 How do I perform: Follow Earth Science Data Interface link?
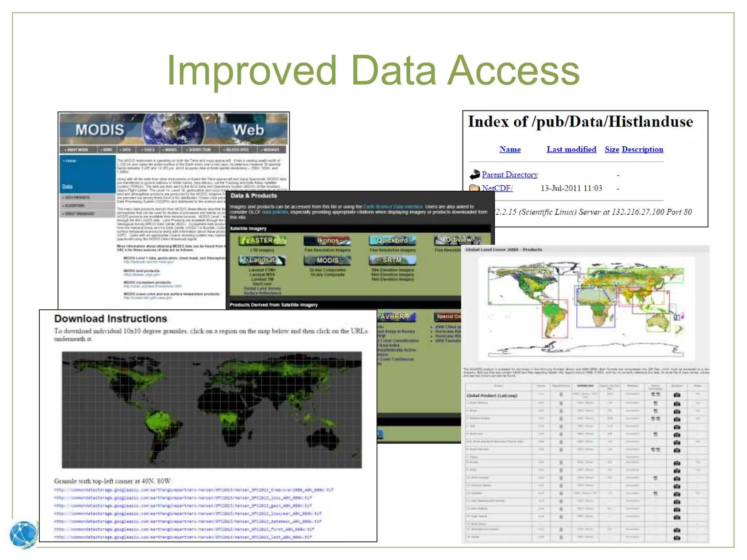(x=393, y=207)
